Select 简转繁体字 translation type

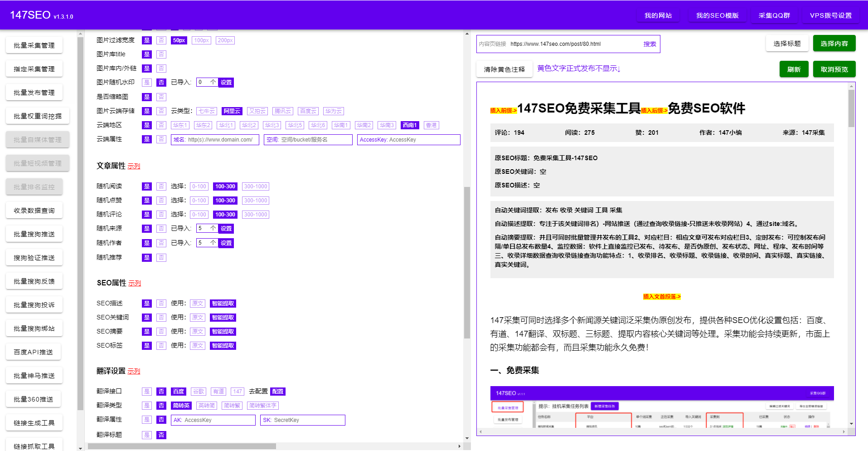point(263,406)
